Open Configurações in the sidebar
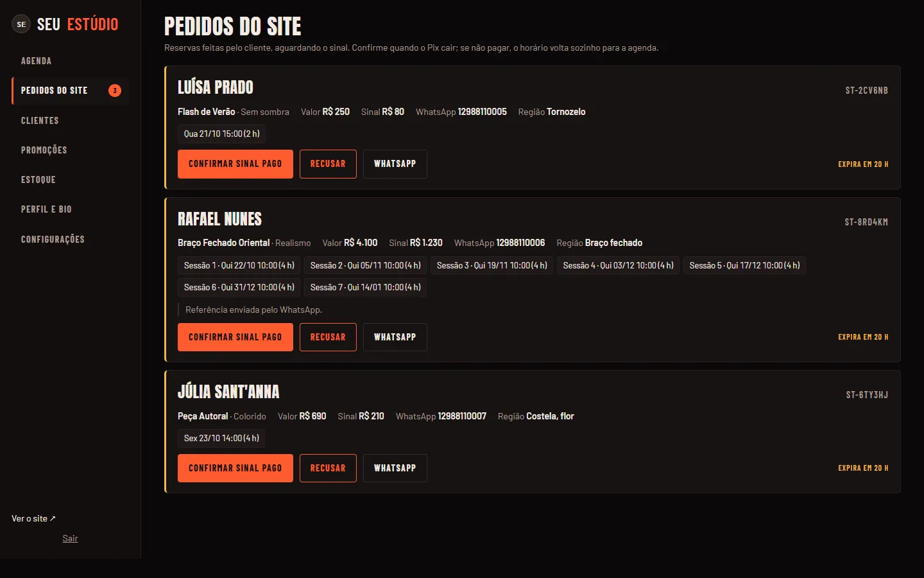This screenshot has width=924, height=578. coord(70,240)
